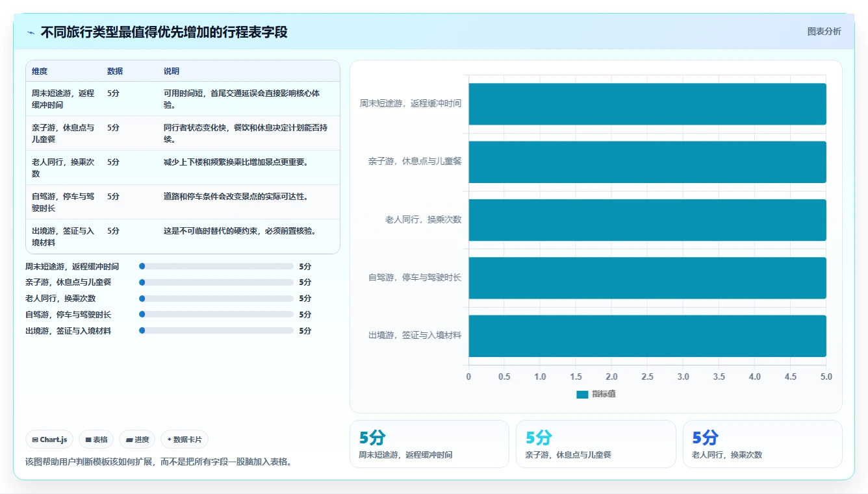868x494 pixels.
Task: Click progress label 老人同行，换乘次数
Action: (x=60, y=299)
